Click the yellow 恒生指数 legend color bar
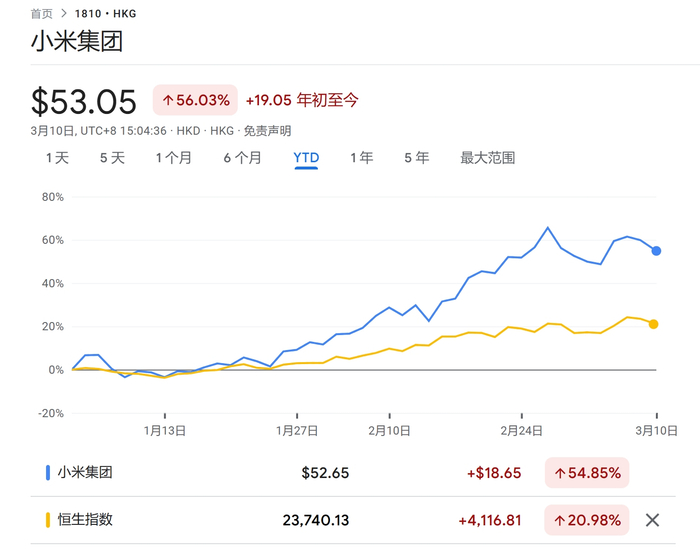 [47, 519]
